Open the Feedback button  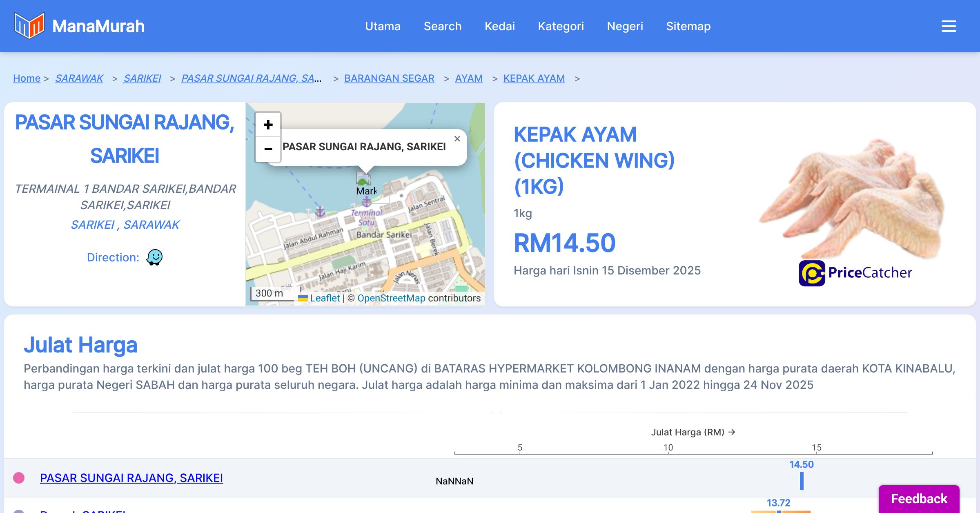pos(919,498)
